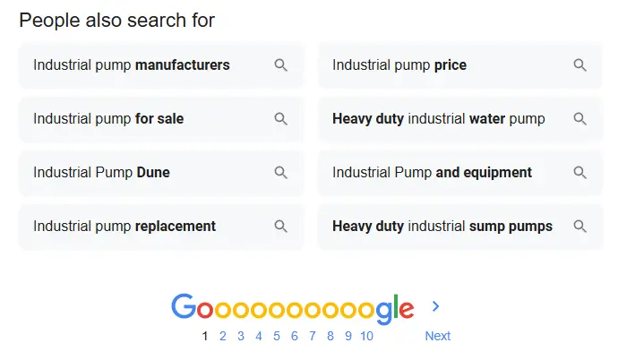The height and width of the screenshot is (360, 644).
Task: Go to results page 10
Action: click(x=366, y=336)
